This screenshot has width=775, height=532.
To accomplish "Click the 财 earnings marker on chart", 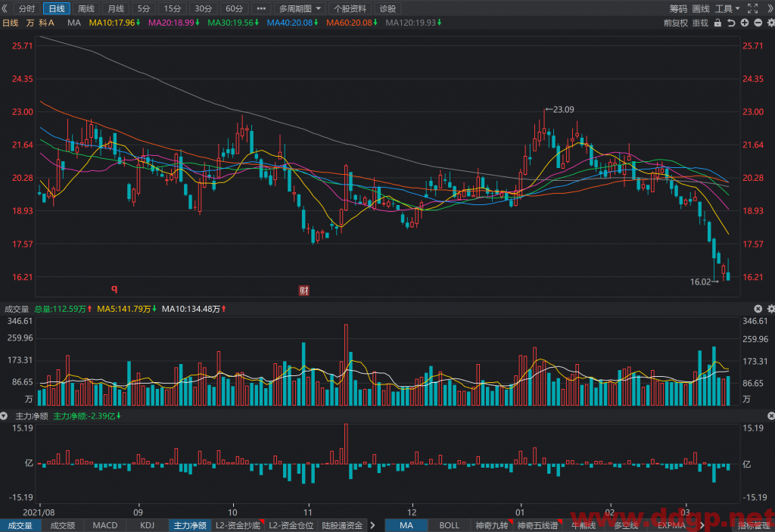I will pyautogui.click(x=304, y=291).
